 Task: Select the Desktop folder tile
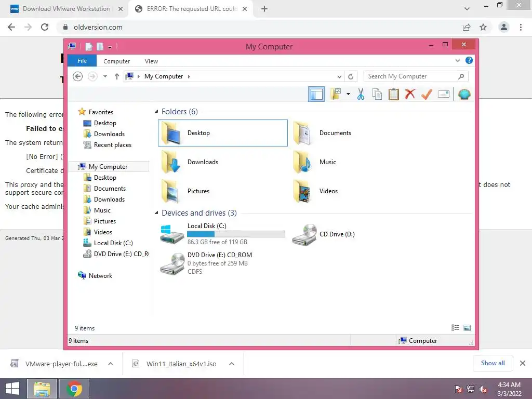coord(222,133)
